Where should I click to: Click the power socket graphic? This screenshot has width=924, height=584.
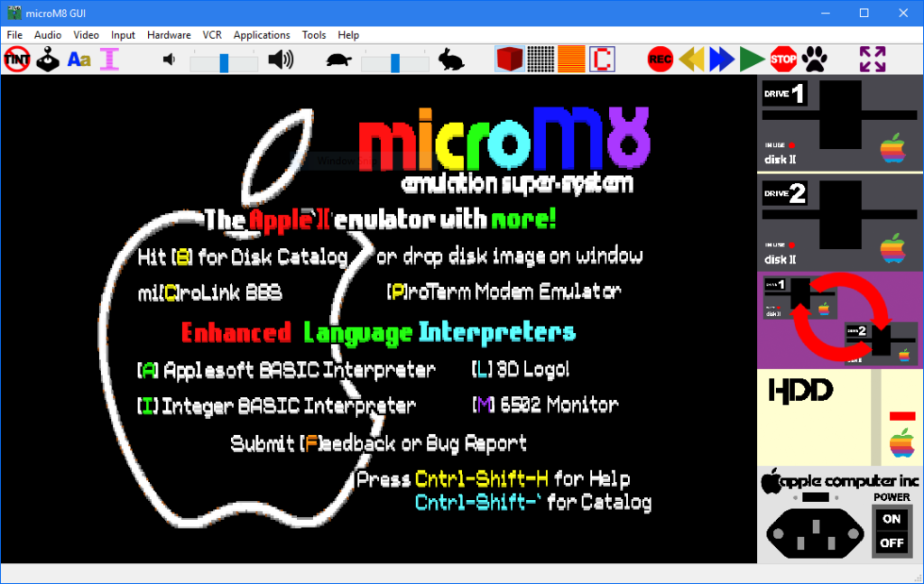pos(815,533)
